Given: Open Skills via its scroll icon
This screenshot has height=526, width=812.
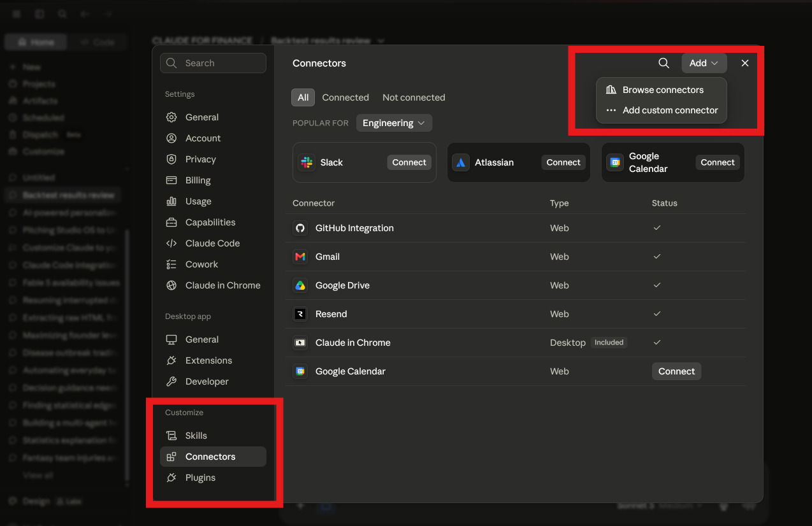Looking at the screenshot, I should click(171, 436).
